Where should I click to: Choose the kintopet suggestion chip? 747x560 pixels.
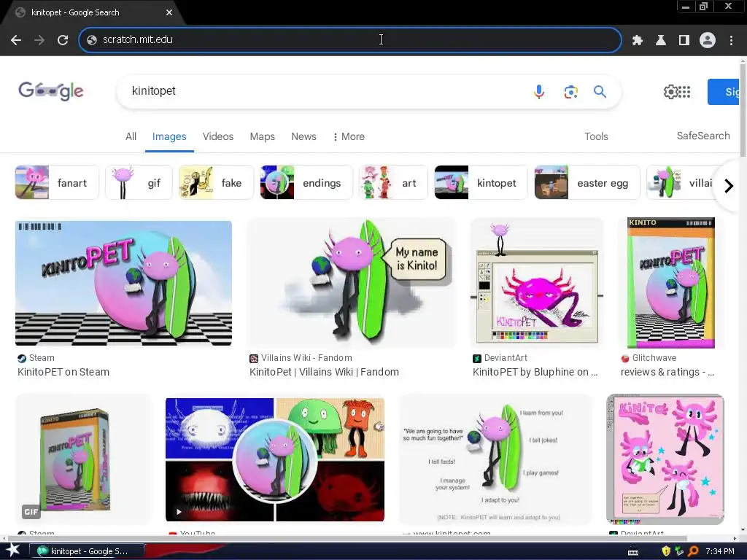pos(481,182)
